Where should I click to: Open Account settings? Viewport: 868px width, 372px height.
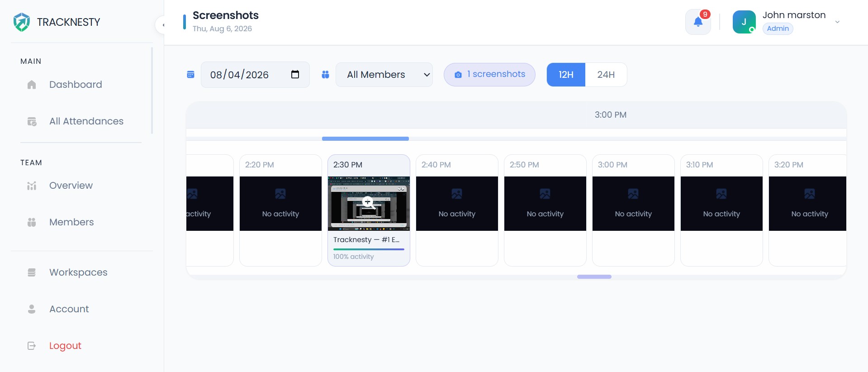tap(69, 309)
